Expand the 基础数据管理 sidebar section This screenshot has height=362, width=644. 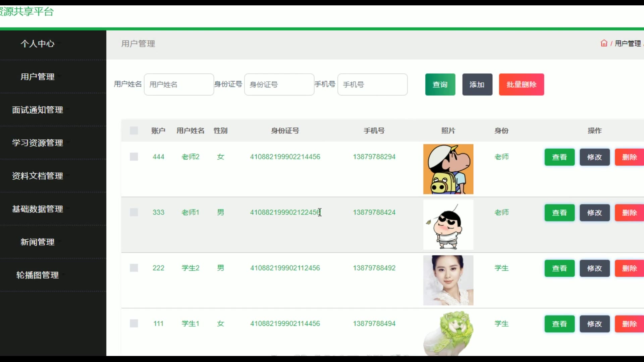pos(38,209)
